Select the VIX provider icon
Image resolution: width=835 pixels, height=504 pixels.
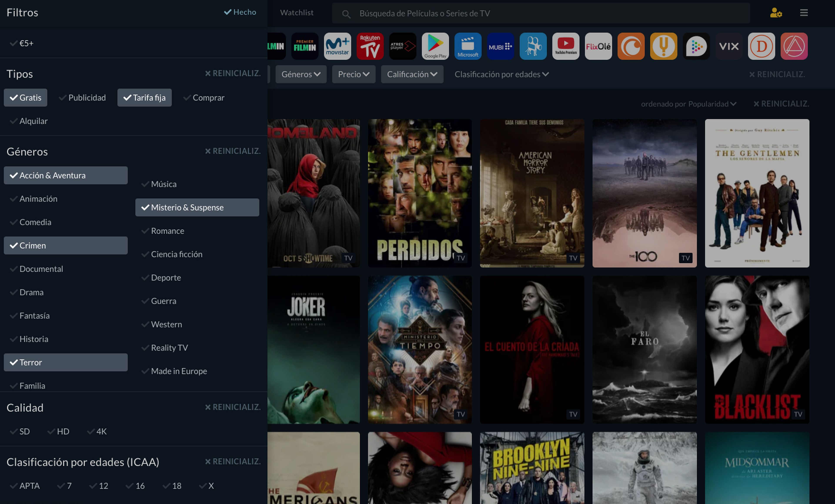[729, 46]
